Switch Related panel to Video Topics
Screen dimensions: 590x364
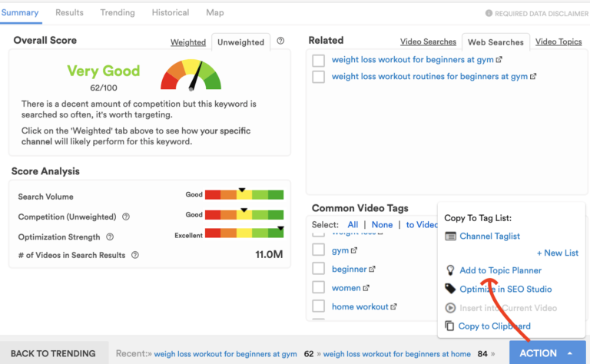coord(559,41)
